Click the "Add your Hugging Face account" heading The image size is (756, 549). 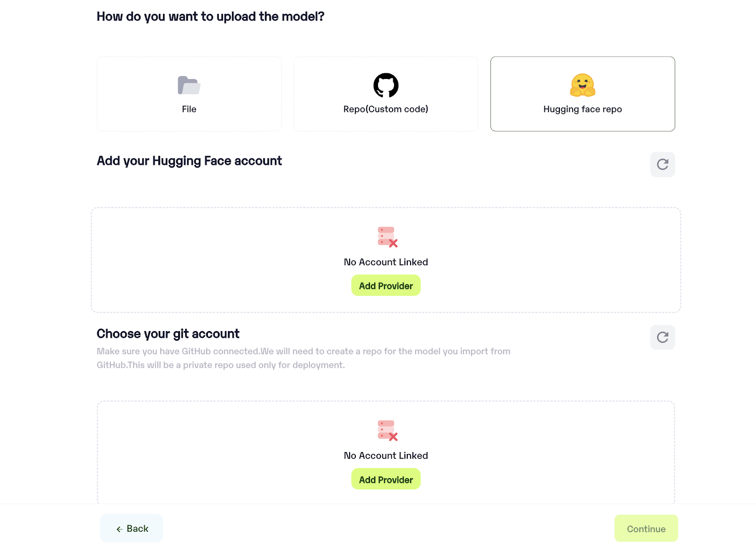coord(189,161)
